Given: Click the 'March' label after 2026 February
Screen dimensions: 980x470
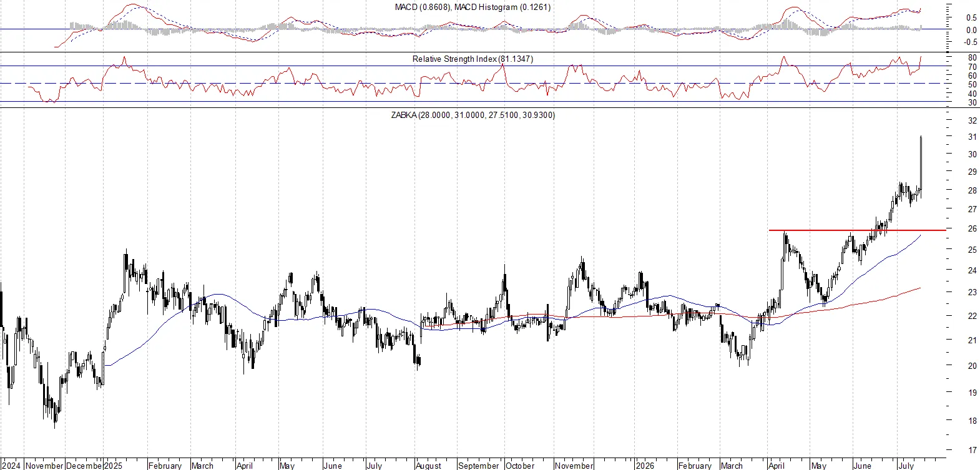Looking at the screenshot, I should pyautogui.click(x=732, y=466).
